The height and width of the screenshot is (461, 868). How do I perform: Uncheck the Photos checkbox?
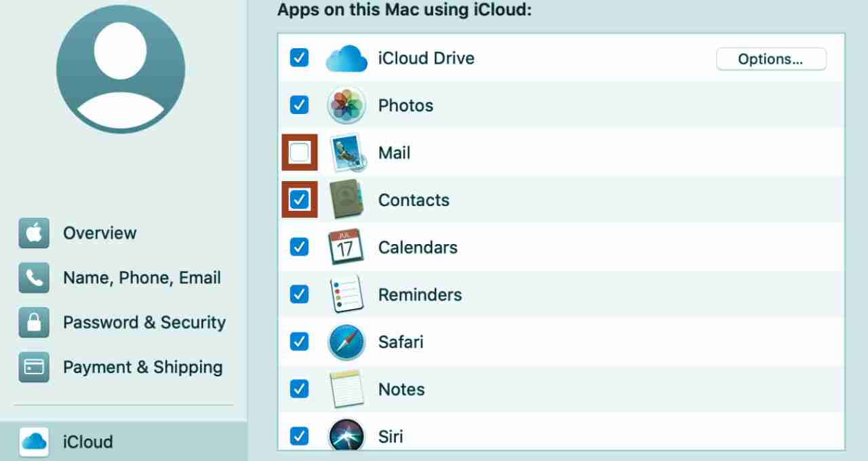click(x=299, y=105)
